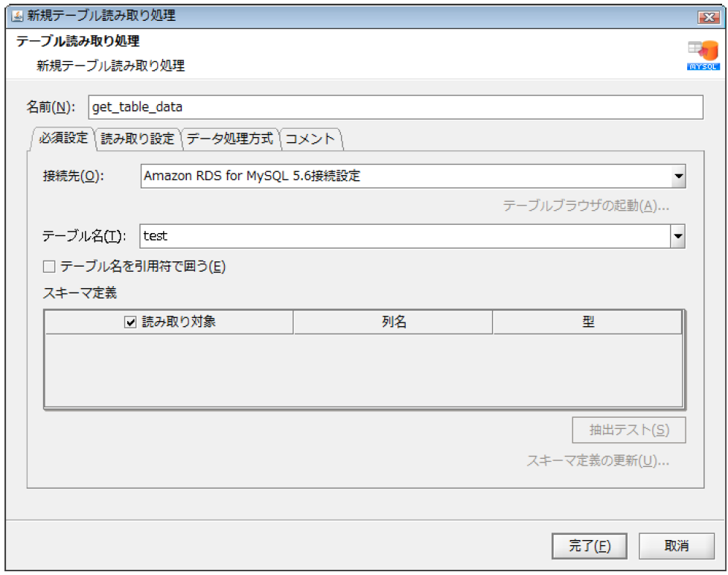Open the テーブル名 dropdown list
Viewport: 728px width, 575px height.
tap(677, 235)
